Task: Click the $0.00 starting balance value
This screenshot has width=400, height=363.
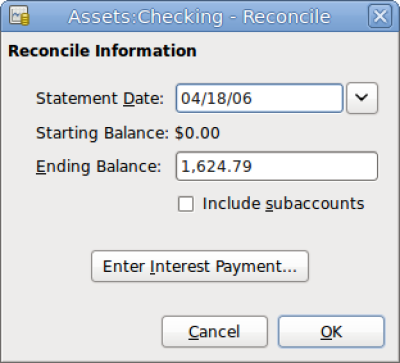Action: click(x=197, y=133)
